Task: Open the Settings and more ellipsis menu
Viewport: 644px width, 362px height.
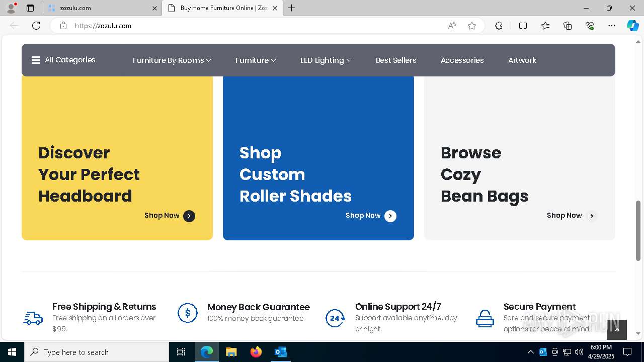Action: (612, 26)
